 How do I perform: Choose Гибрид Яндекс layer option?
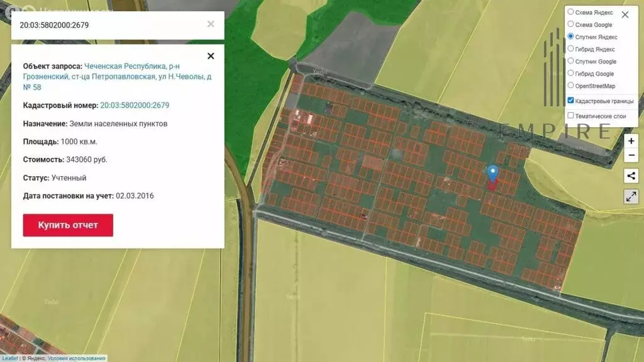[x=570, y=48]
